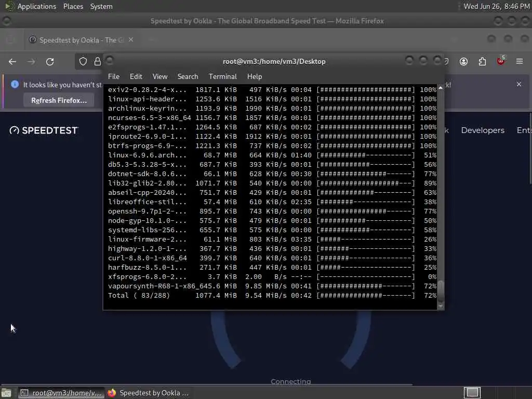The width and height of the screenshot is (532, 399).
Task: Click the linux-6.9.6.arch progress row
Action: pos(272,155)
